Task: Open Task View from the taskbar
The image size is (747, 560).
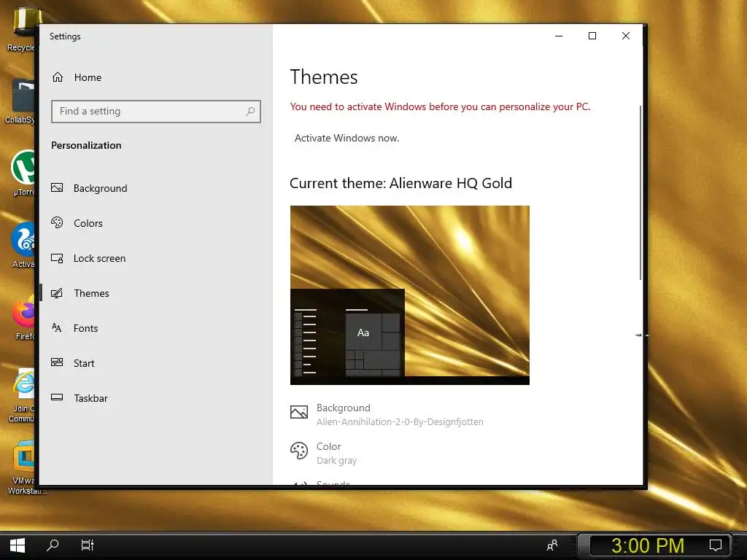Action: click(x=88, y=545)
